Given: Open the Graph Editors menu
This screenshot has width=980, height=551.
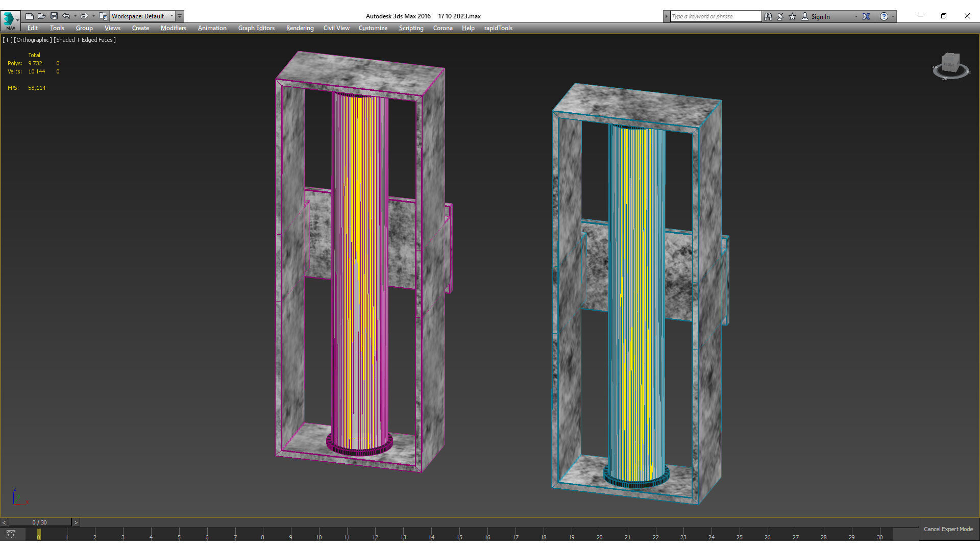Looking at the screenshot, I should (256, 28).
